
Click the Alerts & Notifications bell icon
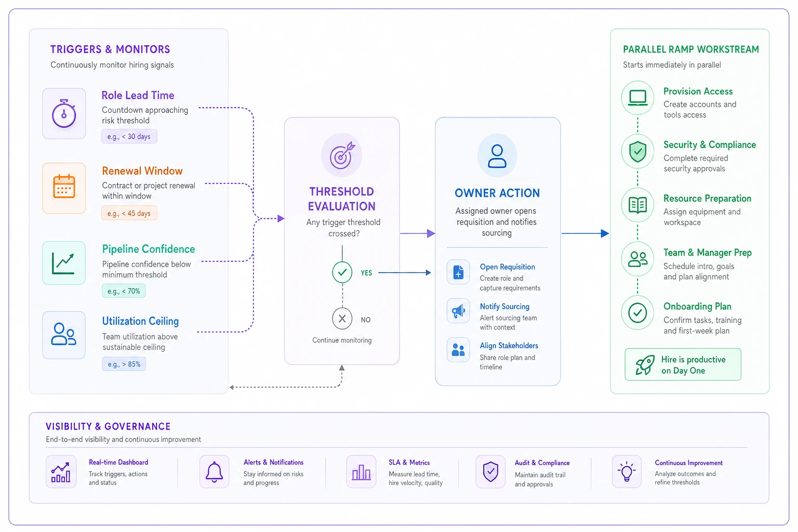215,472
